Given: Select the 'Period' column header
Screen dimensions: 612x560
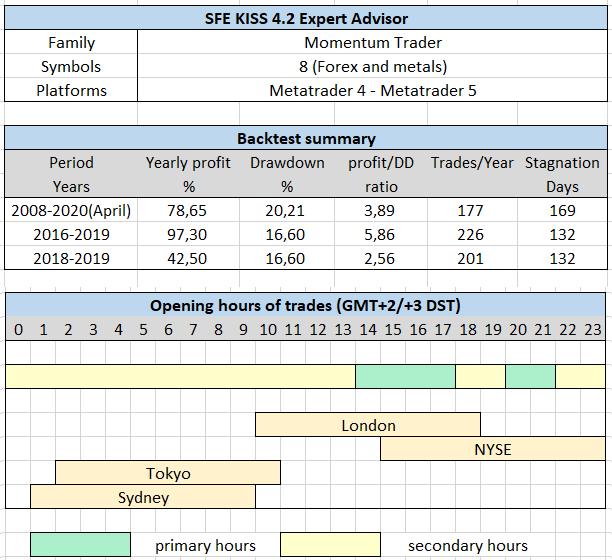Looking at the screenshot, I should click(71, 162).
